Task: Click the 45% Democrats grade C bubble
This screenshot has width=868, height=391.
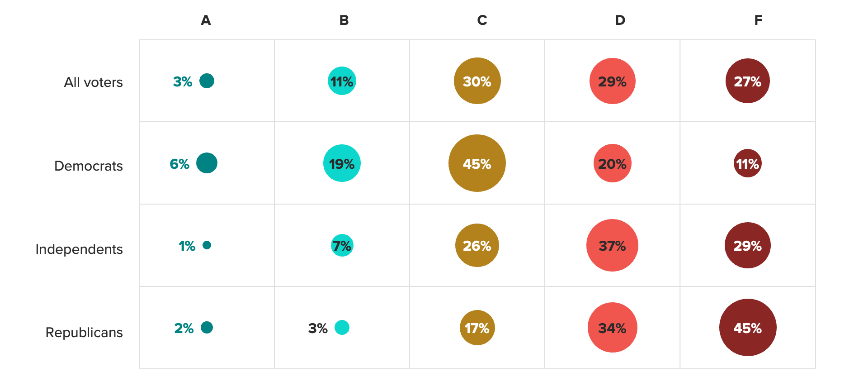Action: 477,163
